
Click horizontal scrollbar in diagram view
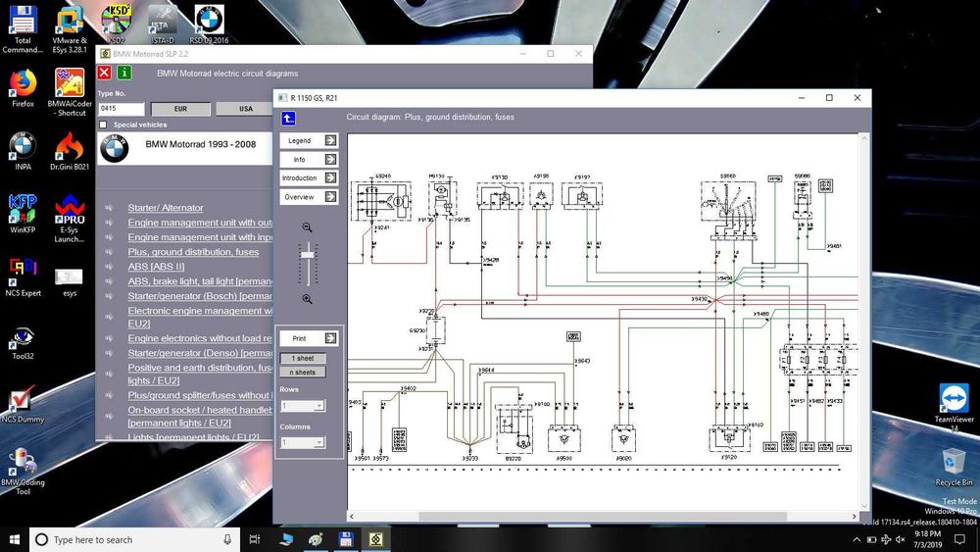(603, 517)
